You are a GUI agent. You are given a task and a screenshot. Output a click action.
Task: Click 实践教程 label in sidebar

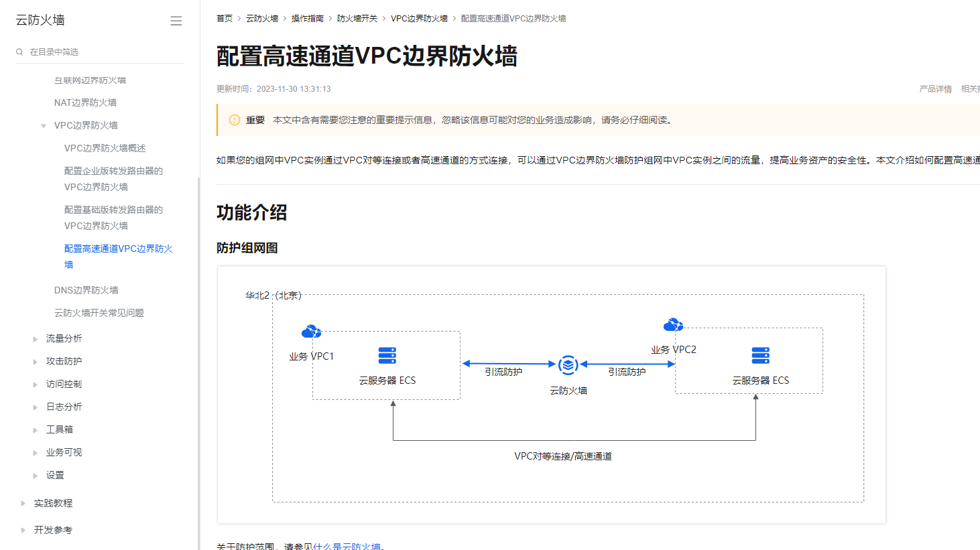coord(53,503)
